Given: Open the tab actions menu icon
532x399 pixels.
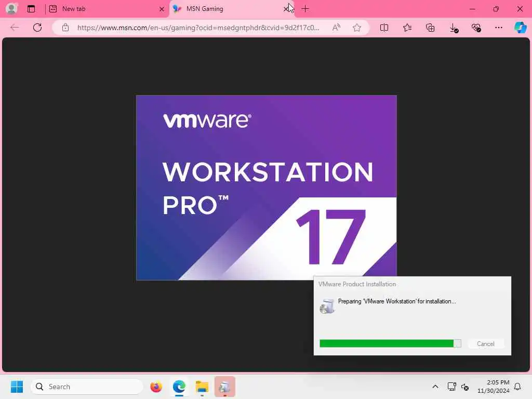Looking at the screenshot, I should coord(31,9).
